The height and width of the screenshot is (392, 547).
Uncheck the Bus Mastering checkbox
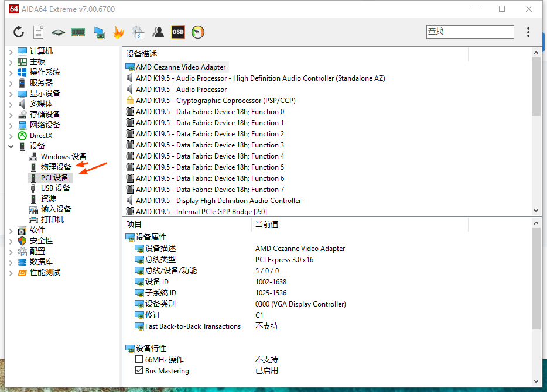point(139,370)
